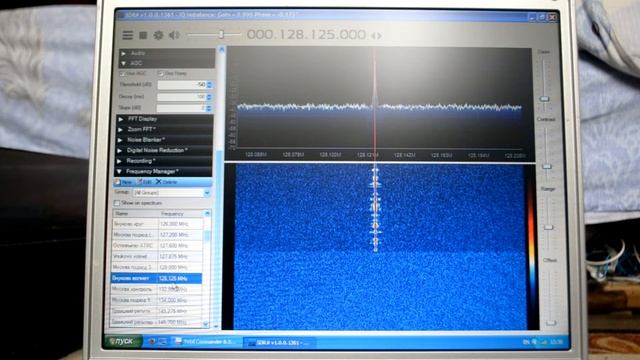Click the frequency list scroll-up arrow

(207, 213)
